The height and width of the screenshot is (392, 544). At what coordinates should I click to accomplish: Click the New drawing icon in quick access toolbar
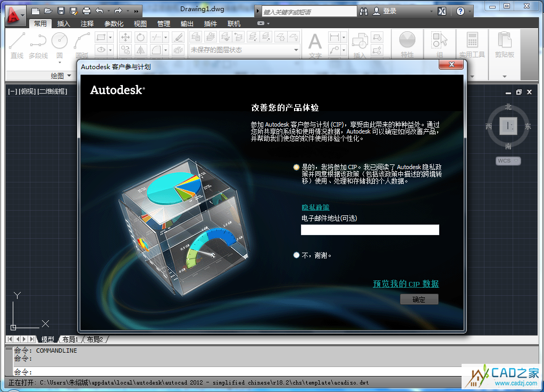click(x=36, y=11)
